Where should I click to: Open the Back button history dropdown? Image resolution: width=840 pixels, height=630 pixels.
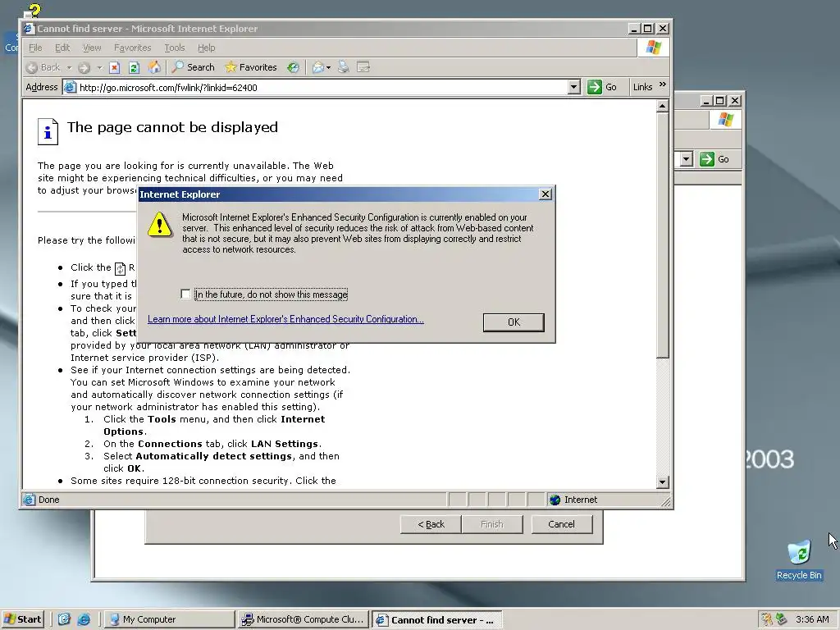point(69,67)
